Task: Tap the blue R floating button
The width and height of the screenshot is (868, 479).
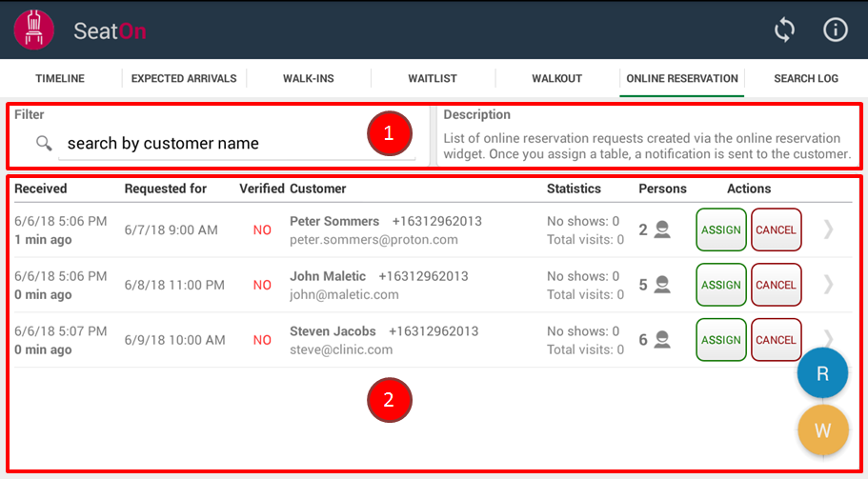Action: coord(822,373)
